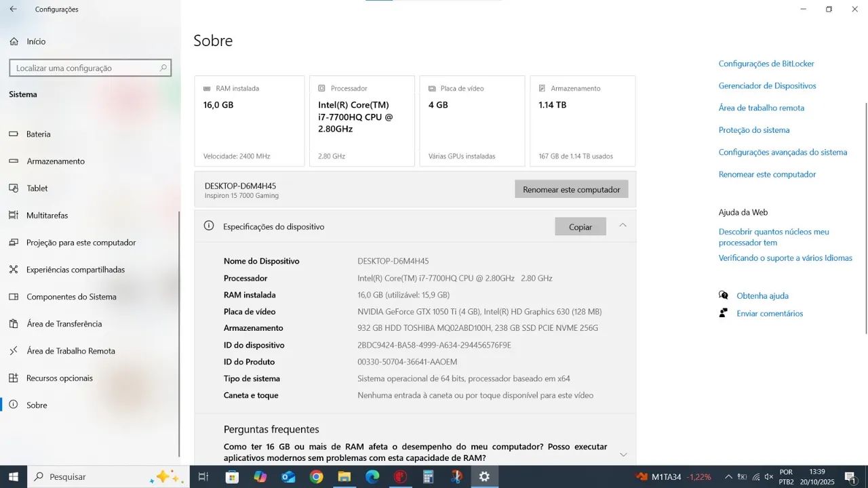Click the Enviar comentários feedback icon
The height and width of the screenshot is (488, 868).
tap(724, 313)
